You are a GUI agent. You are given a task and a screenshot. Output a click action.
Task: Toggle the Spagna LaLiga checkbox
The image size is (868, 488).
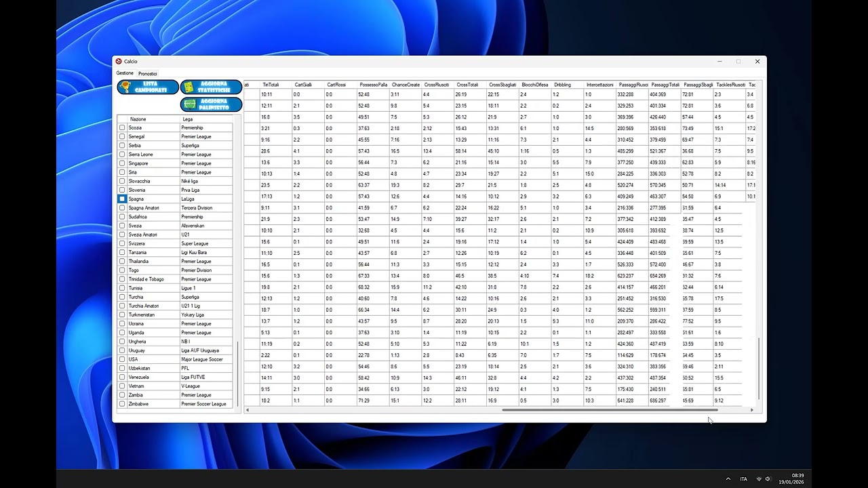tap(122, 199)
